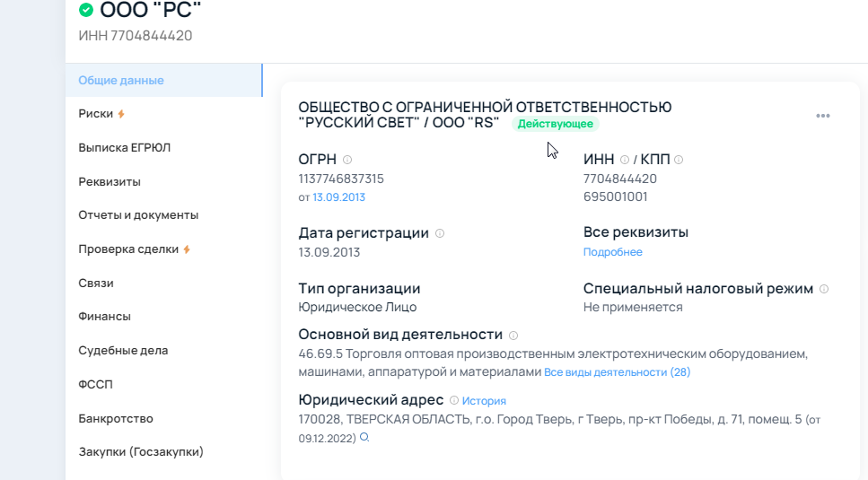Open Все виды деятельности (28) link
868x480 pixels.
(618, 372)
